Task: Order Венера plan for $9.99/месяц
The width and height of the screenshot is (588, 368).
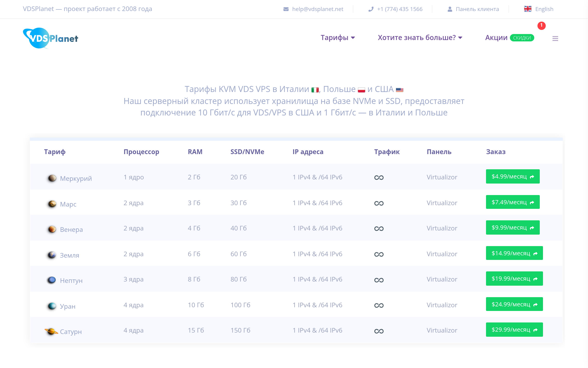Action: click(513, 227)
